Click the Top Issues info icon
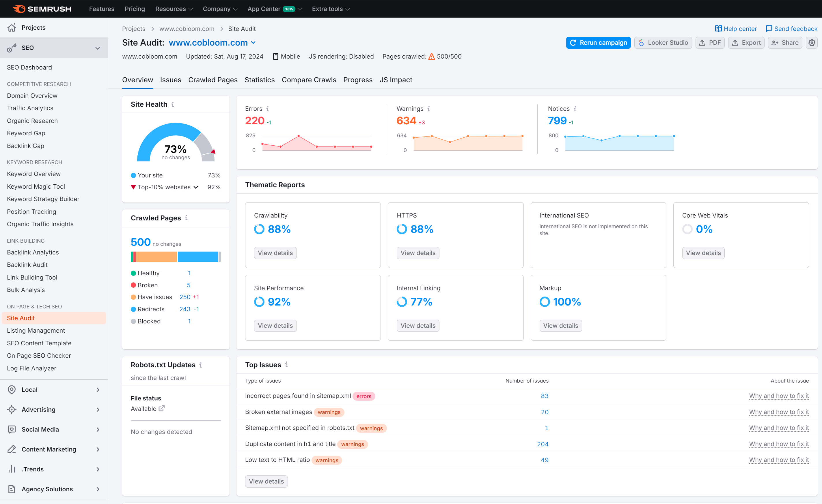 coord(286,364)
